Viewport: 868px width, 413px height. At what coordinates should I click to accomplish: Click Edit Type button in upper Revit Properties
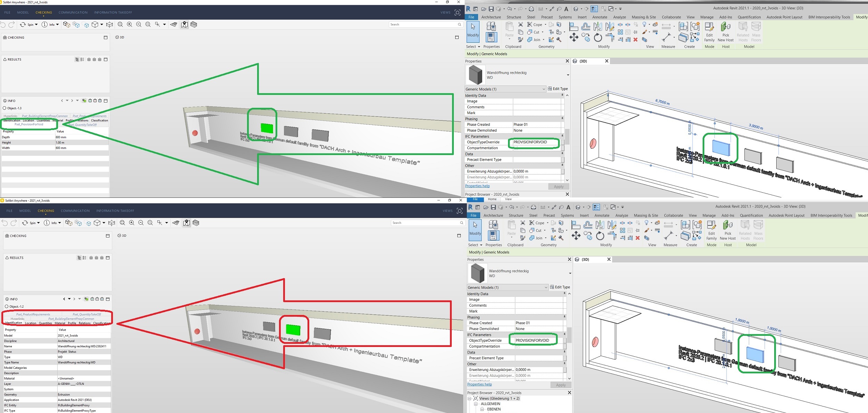point(558,89)
